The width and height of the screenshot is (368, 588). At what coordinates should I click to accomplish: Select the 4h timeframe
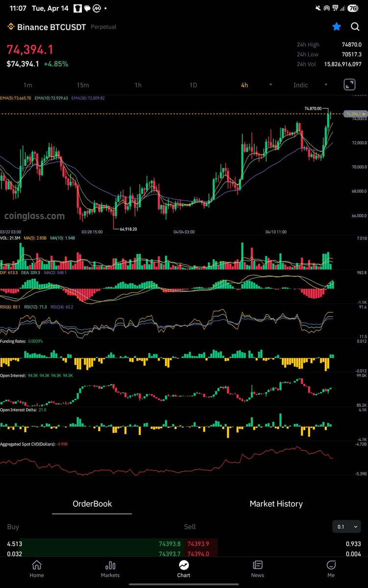tap(244, 85)
